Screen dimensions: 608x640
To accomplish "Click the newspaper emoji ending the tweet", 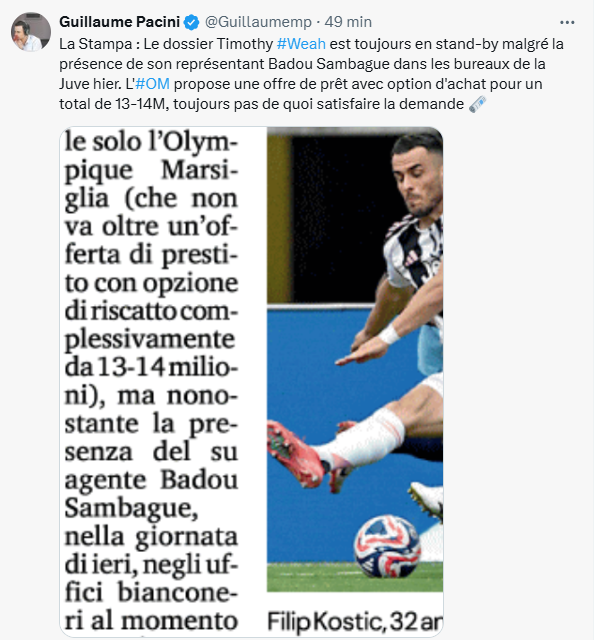I will (477, 104).
